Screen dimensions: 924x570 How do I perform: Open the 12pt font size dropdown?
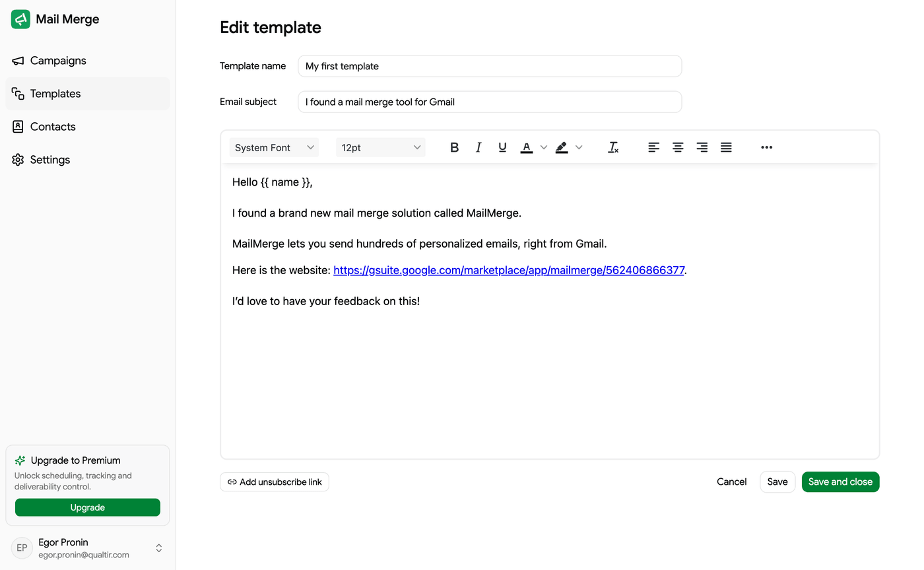coord(381,147)
